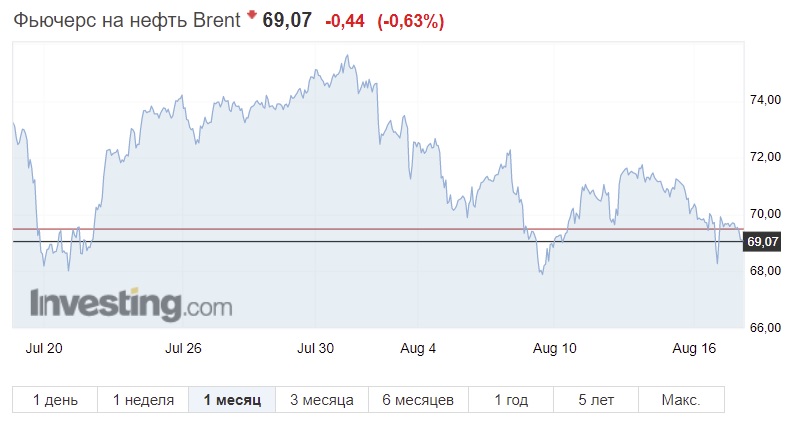Click the Aug 4 date marker

click(x=418, y=348)
